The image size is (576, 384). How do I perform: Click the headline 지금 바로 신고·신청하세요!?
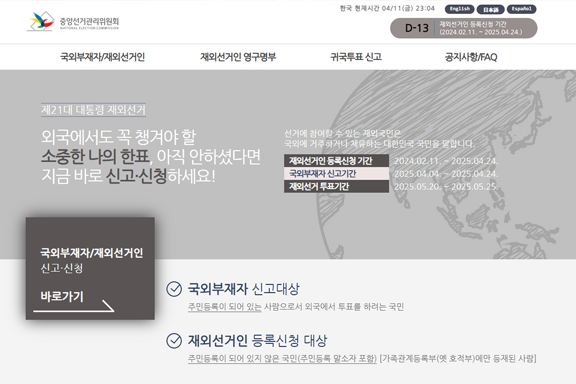128,176
